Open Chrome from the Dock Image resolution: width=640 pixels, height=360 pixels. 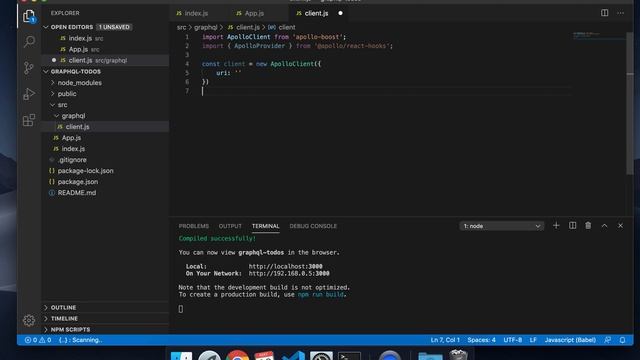[x=237, y=356]
